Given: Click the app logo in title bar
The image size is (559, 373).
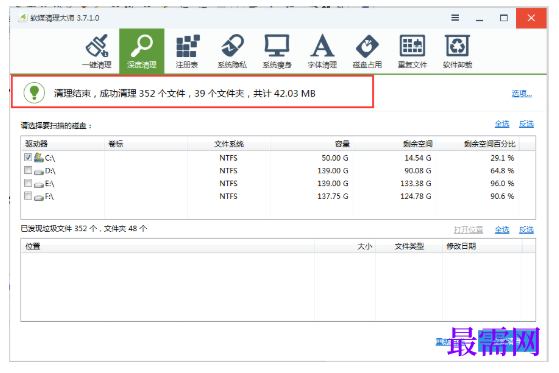Looking at the screenshot, I should coord(23,17).
